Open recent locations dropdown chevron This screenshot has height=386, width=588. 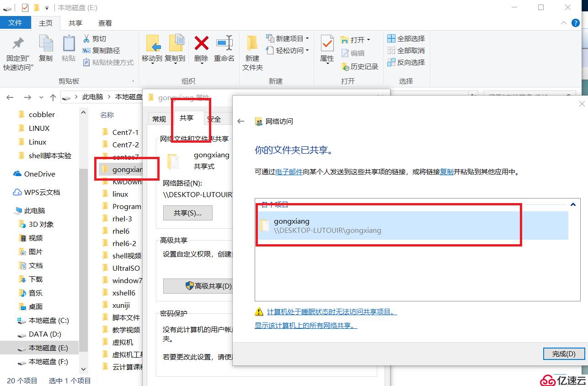click(42, 97)
